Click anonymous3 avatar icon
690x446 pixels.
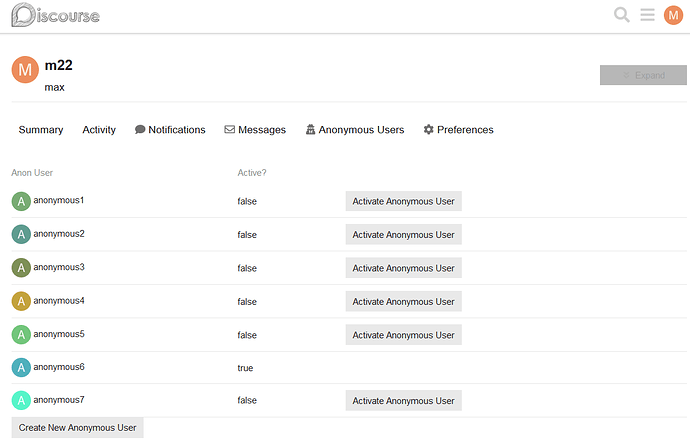point(21,268)
